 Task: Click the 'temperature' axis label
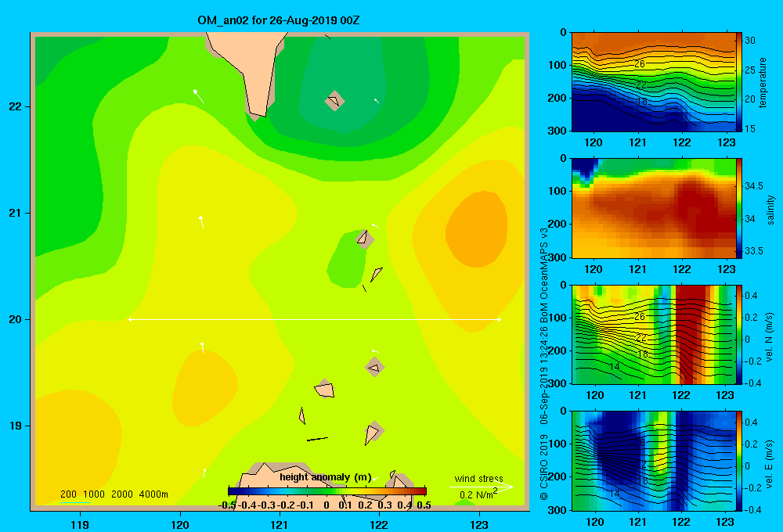point(763,82)
